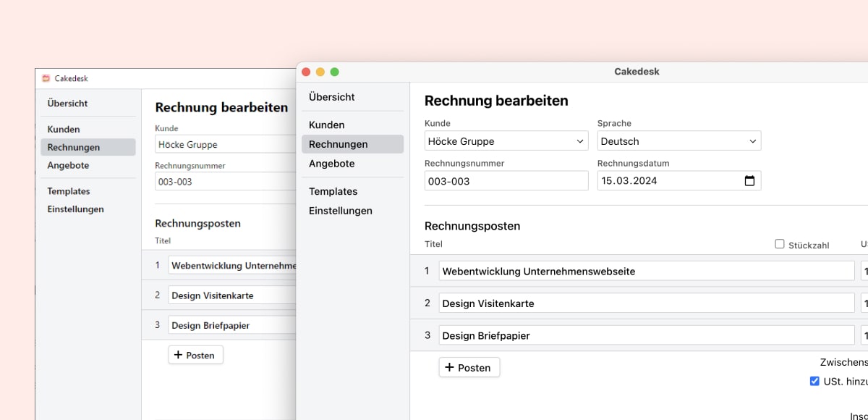
Task: Click the green fullscreen window button
Action: [x=335, y=72]
